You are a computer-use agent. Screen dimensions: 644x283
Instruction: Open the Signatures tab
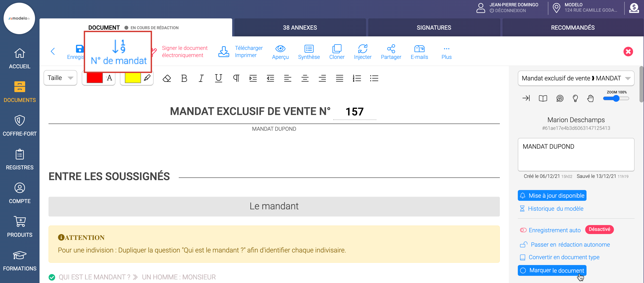coord(434,27)
